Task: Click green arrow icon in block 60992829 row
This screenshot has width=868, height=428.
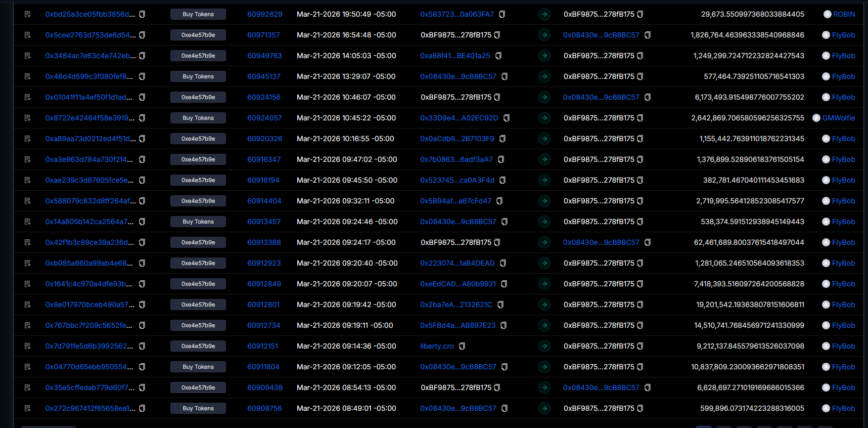Action: (x=544, y=14)
